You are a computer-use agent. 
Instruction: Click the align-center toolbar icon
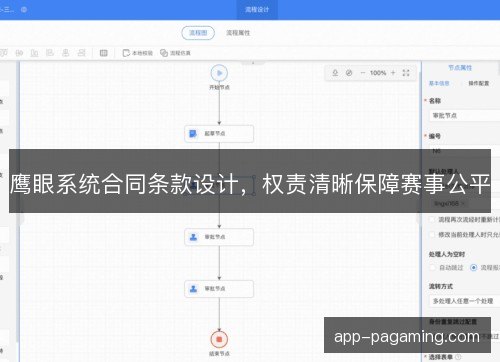click(19, 53)
